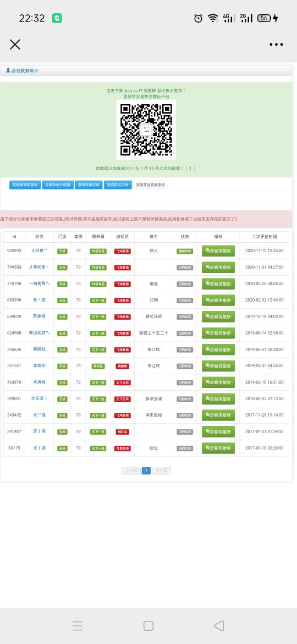Tap the square home navigation icon
The width and height of the screenshot is (297, 644).
pos(148,625)
